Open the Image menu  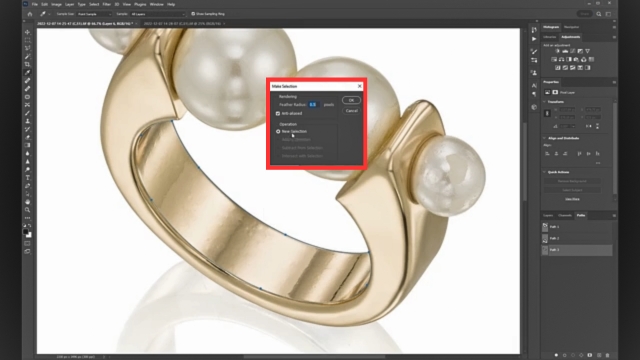[56, 4]
